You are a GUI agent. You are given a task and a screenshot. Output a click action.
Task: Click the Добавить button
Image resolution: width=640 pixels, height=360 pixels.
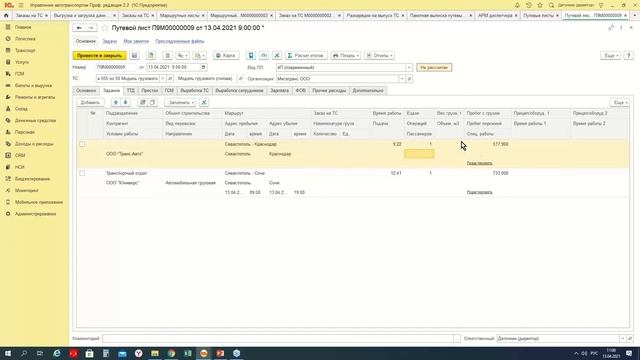pyautogui.click(x=90, y=102)
